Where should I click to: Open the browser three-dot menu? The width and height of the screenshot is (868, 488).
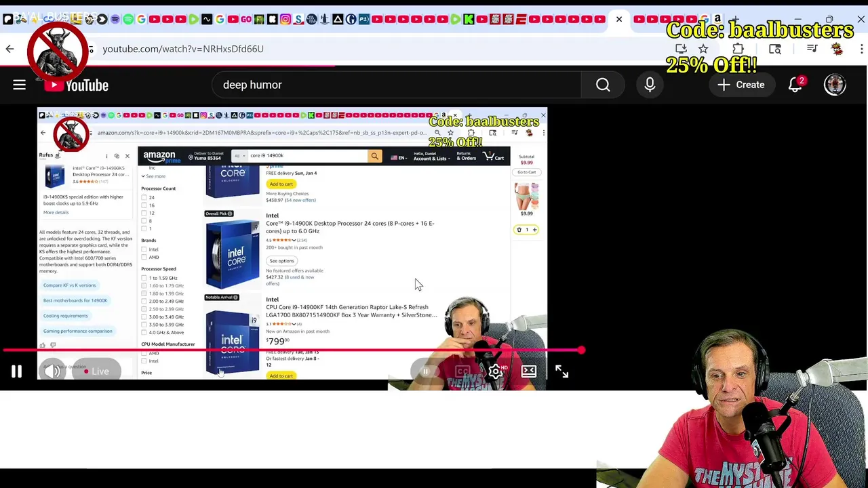coord(861,49)
